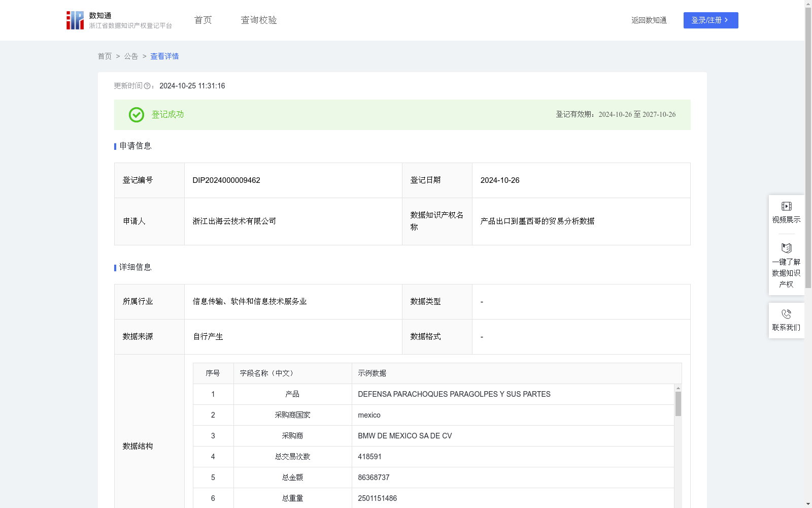Select the registration number DIP2024000009462
The height and width of the screenshot is (508, 812).
[226, 180]
